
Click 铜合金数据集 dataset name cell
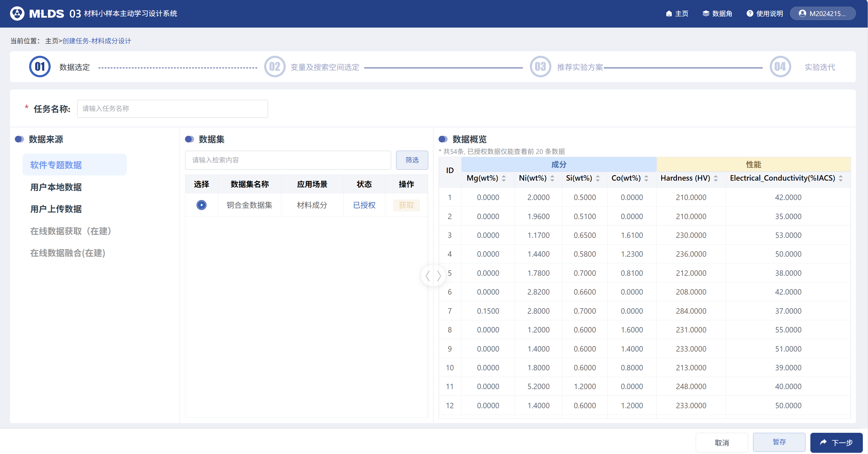coord(249,205)
